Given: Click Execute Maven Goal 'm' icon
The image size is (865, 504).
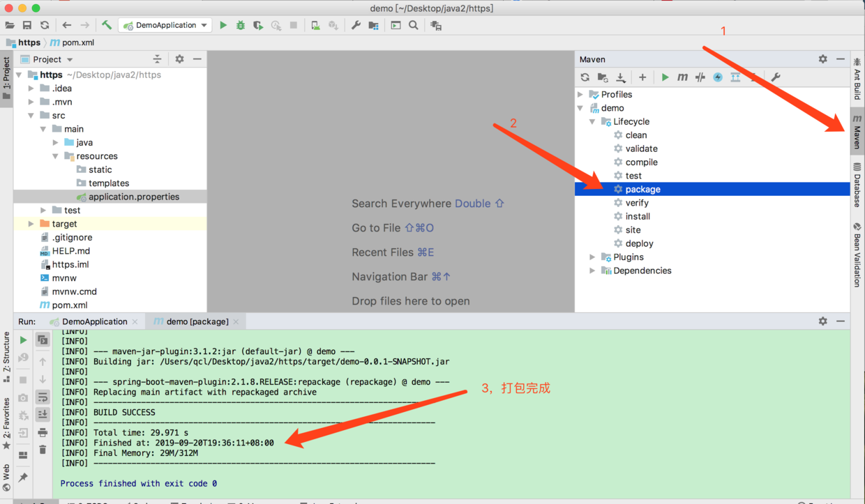Looking at the screenshot, I should pyautogui.click(x=682, y=77).
